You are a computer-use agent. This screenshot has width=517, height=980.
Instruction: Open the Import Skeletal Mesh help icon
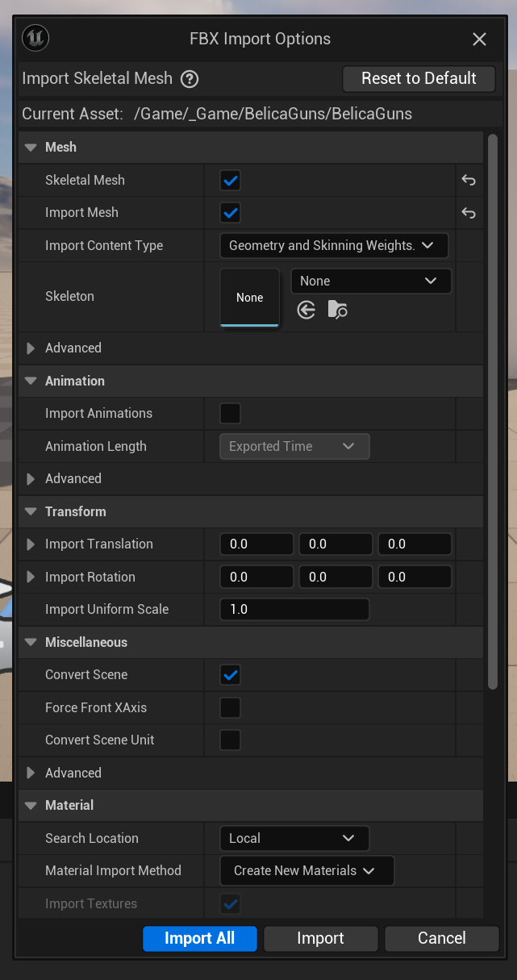[x=190, y=79]
